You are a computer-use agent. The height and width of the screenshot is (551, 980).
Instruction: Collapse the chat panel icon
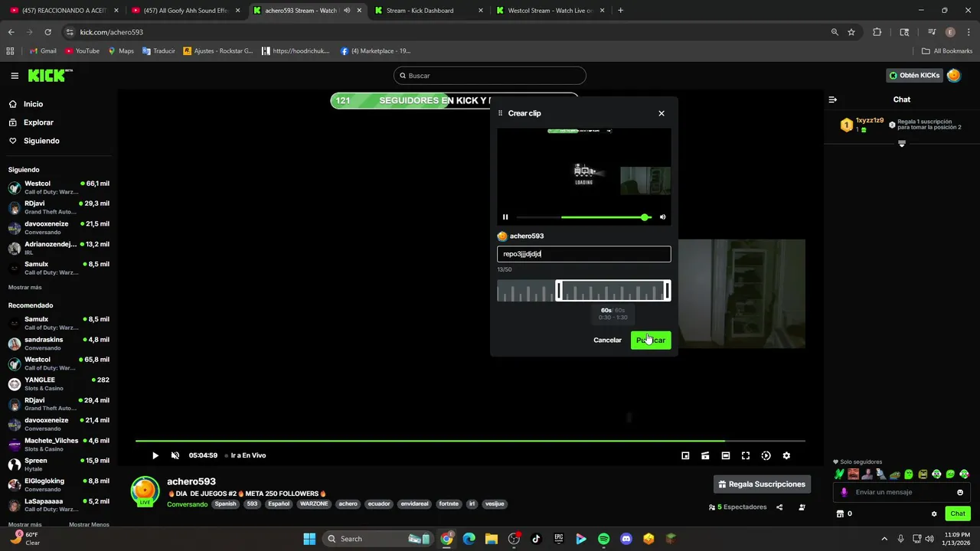[x=833, y=99]
